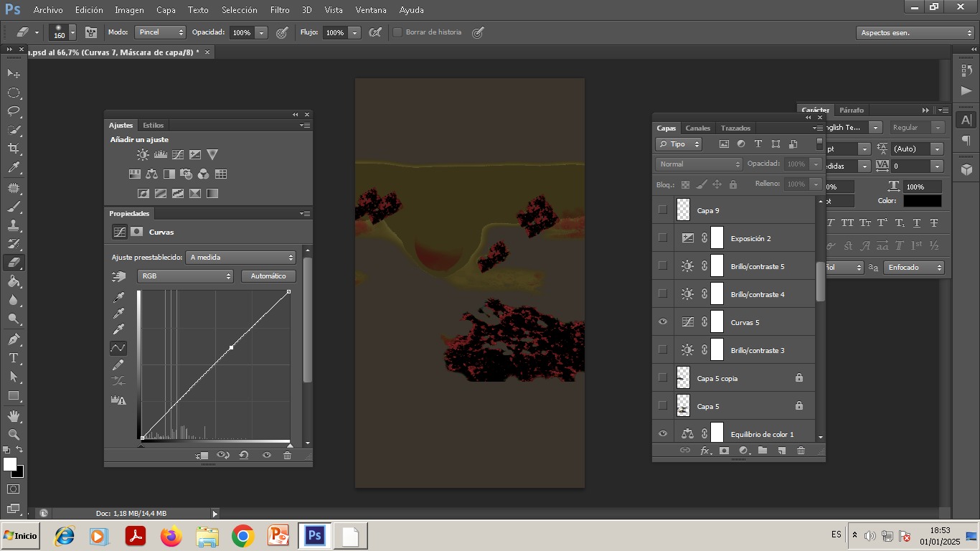Choose the on-image curve adjustment hand
Image resolution: width=980 pixels, height=551 pixels.
(x=118, y=276)
